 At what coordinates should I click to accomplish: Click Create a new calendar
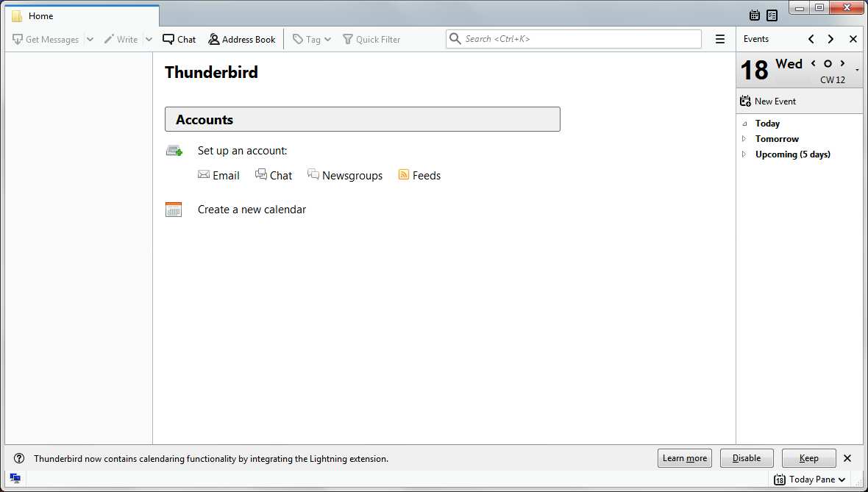click(x=252, y=210)
